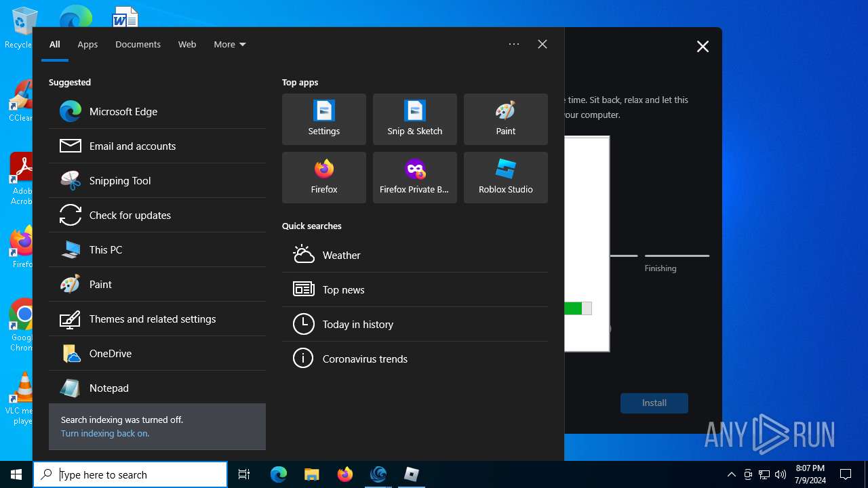Close the installer window

(x=703, y=46)
